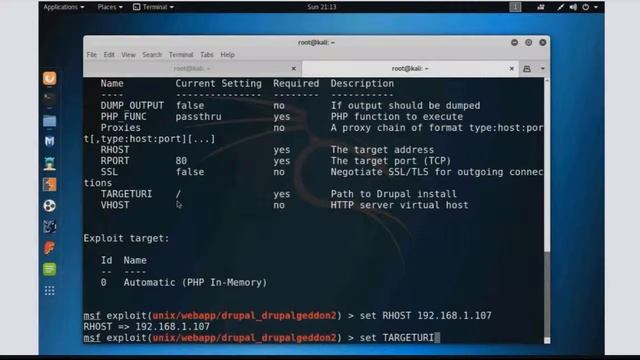
Task: Open the Places menu
Action: pyautogui.click(x=110, y=7)
